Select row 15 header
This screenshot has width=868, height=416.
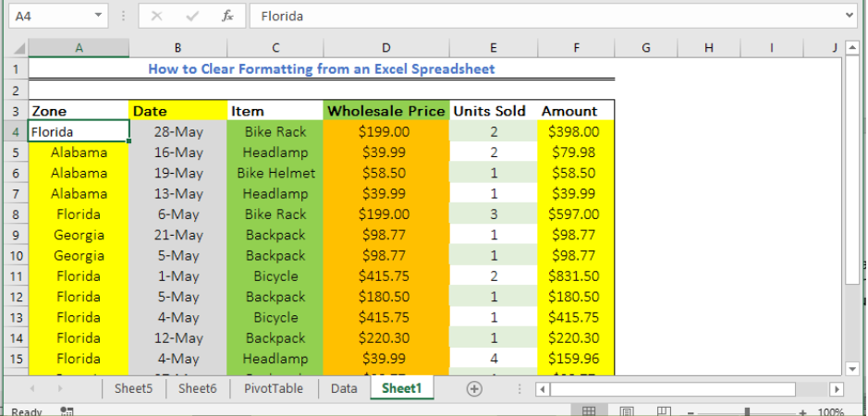coord(16,359)
